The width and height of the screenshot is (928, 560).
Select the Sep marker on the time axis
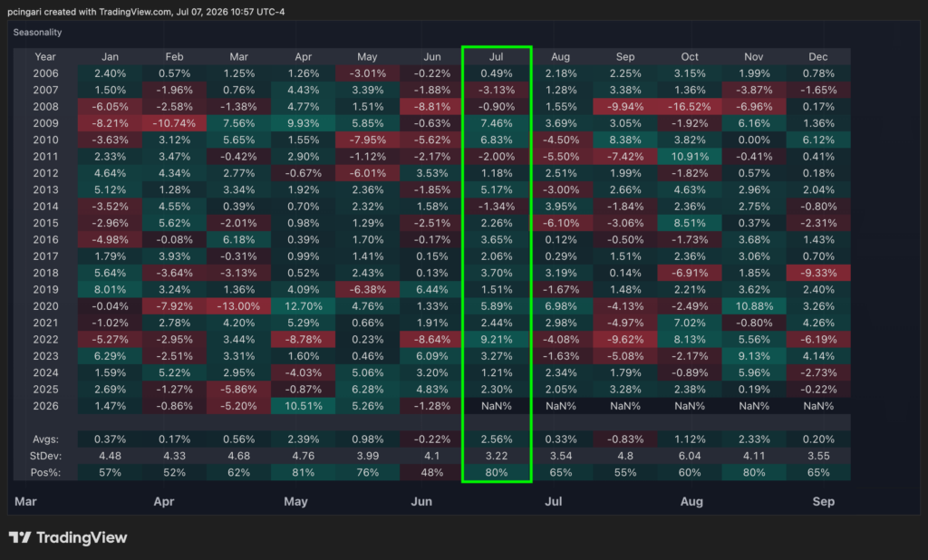coord(823,501)
